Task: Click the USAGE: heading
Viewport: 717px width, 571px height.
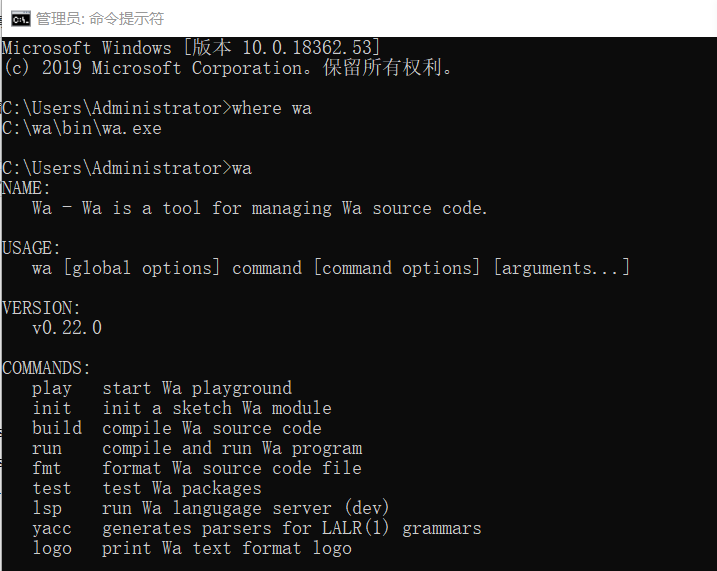Action: click(x=32, y=248)
